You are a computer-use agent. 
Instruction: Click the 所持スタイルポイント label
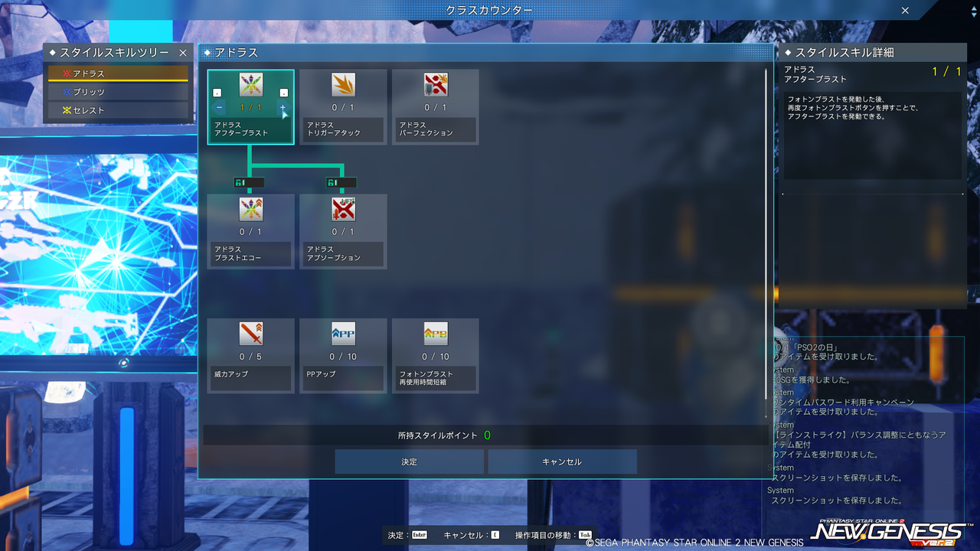(x=437, y=435)
